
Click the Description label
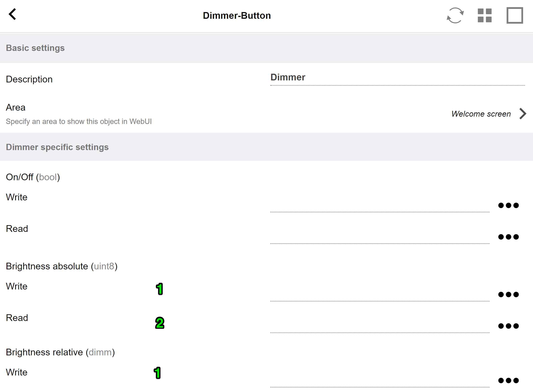click(x=29, y=80)
